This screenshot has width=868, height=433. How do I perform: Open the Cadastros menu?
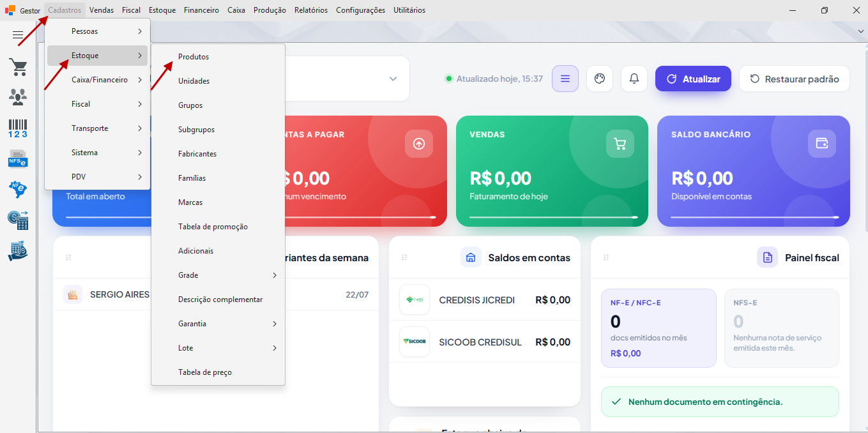click(x=65, y=10)
